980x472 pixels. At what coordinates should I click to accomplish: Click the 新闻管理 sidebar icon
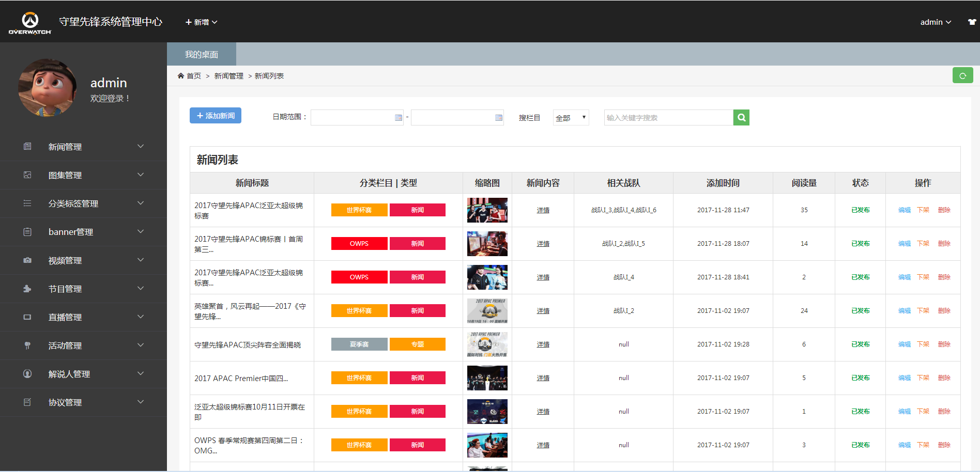[x=27, y=147]
